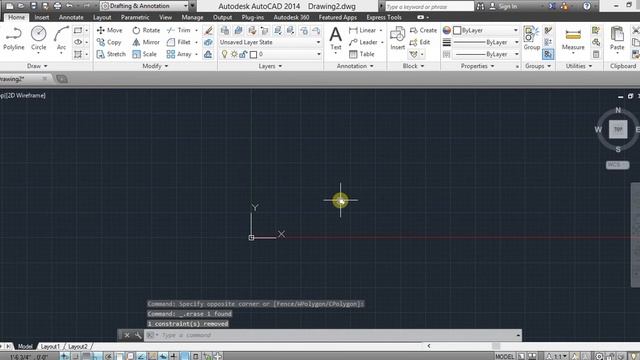
Task: Switch to the Layout1 tab
Action: coord(50,347)
